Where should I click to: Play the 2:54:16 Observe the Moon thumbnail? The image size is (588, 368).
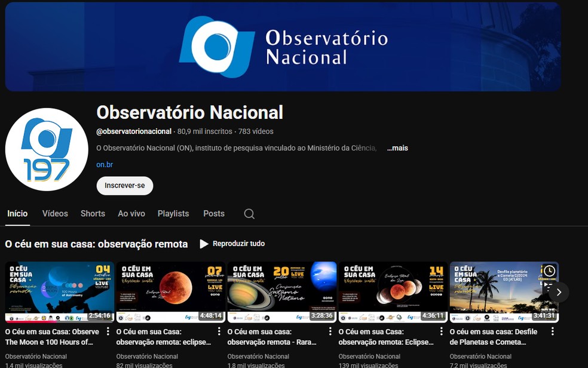(60, 292)
